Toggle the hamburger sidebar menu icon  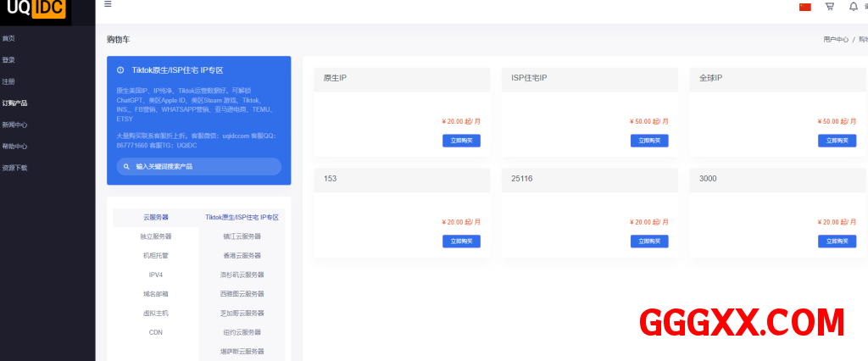pos(108,4)
